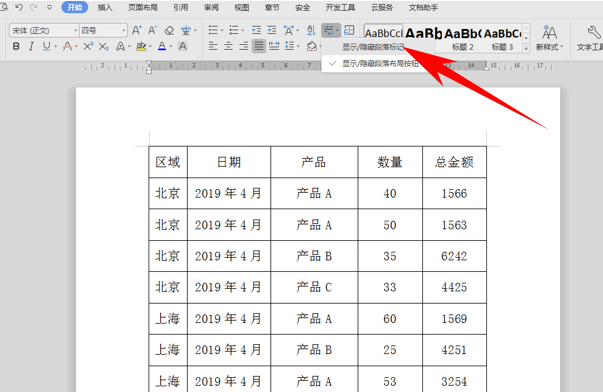The height and width of the screenshot is (392, 603).
Task: Switch to the 插入 tab
Action: point(105,7)
